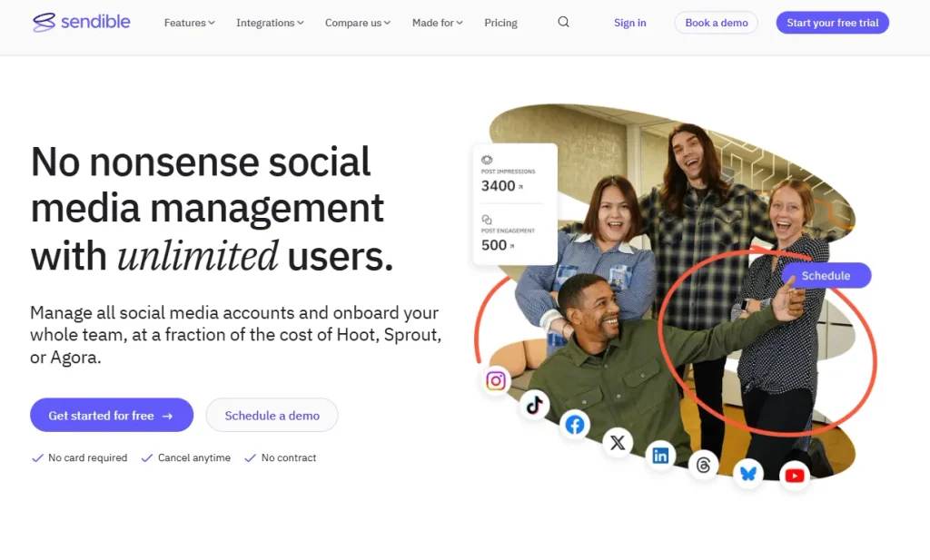Start your free trial button
The image size is (930, 560).
pyautogui.click(x=833, y=23)
